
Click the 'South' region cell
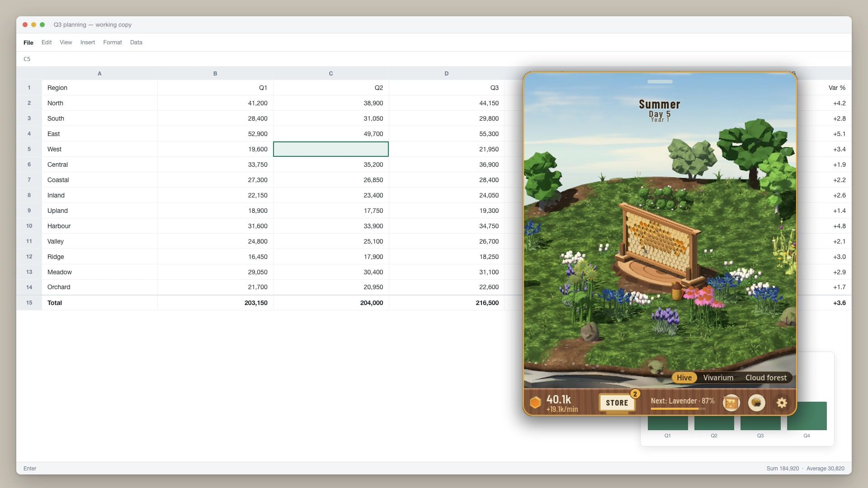(99, 118)
